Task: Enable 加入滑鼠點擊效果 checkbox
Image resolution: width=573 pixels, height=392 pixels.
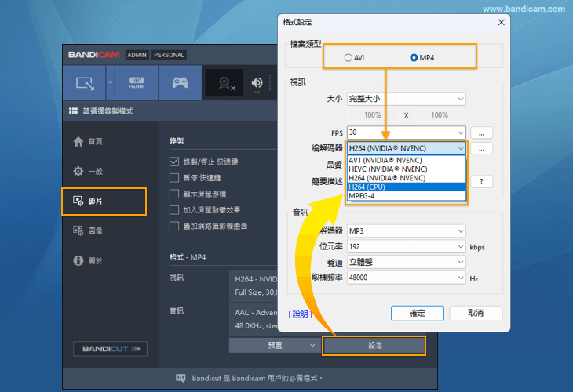Action: 174,210
